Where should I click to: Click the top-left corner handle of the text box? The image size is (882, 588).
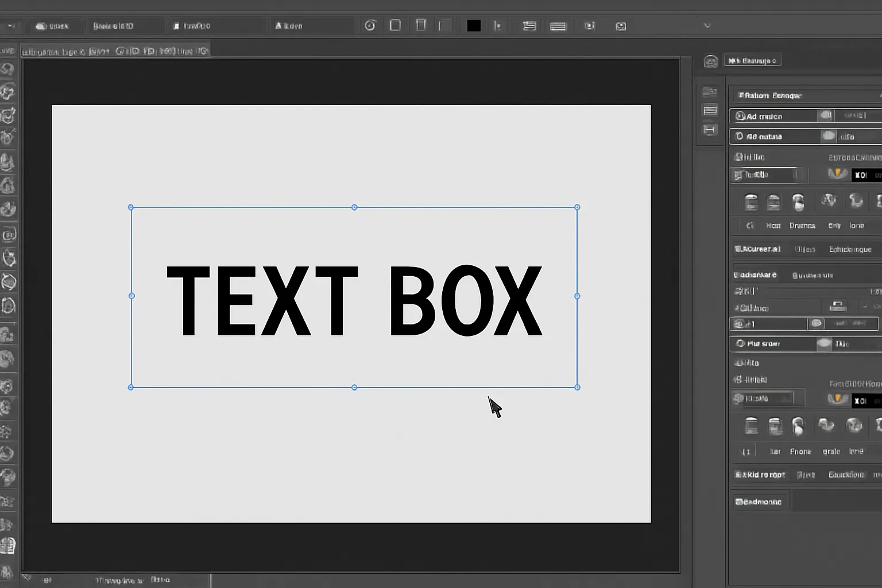[x=131, y=207]
